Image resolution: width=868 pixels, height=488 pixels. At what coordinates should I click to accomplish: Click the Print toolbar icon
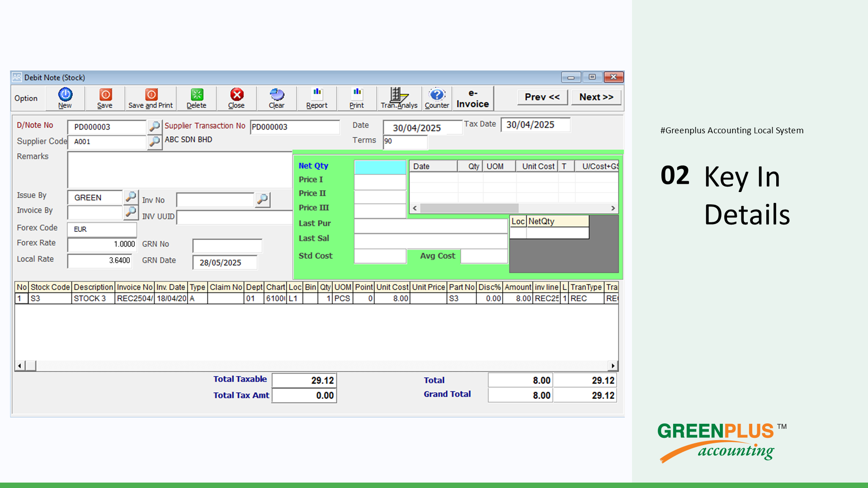pos(357,98)
